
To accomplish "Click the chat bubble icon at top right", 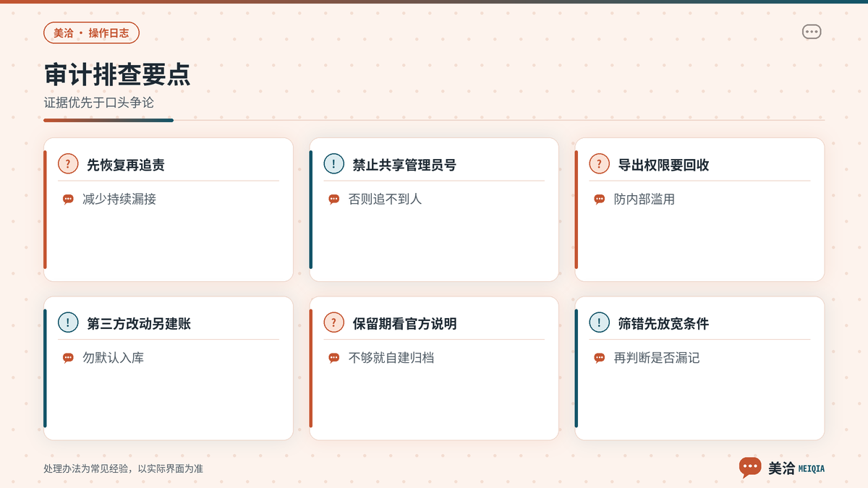I will pos(812,33).
